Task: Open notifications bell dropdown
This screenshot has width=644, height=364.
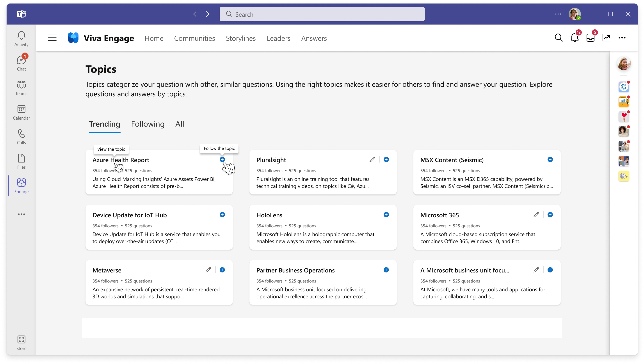Action: point(575,37)
